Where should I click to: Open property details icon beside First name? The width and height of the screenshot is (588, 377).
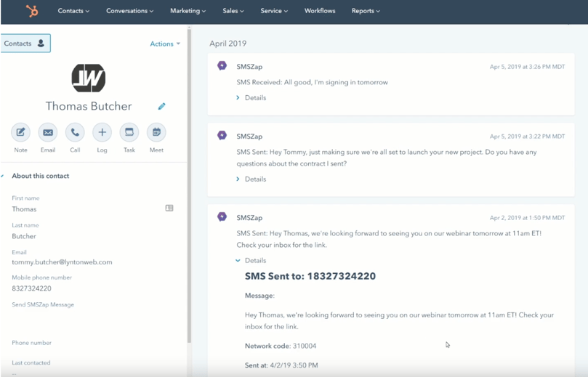click(x=169, y=208)
